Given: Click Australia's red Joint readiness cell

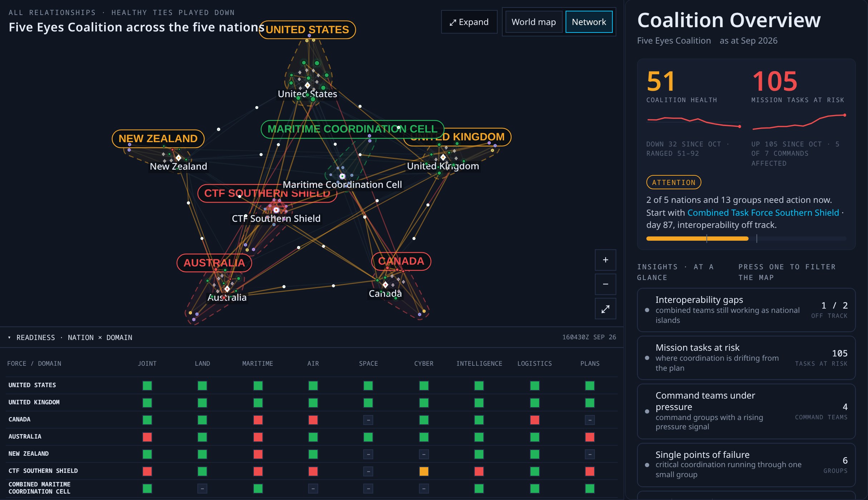Looking at the screenshot, I should 147,437.
